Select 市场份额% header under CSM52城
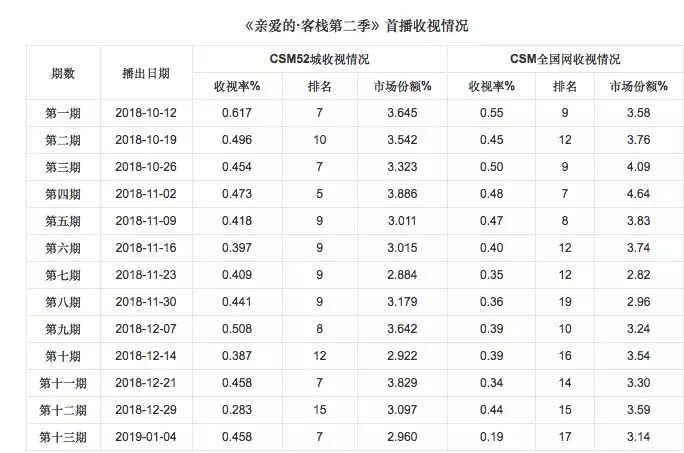This screenshot has height=453, width=684. click(x=402, y=86)
